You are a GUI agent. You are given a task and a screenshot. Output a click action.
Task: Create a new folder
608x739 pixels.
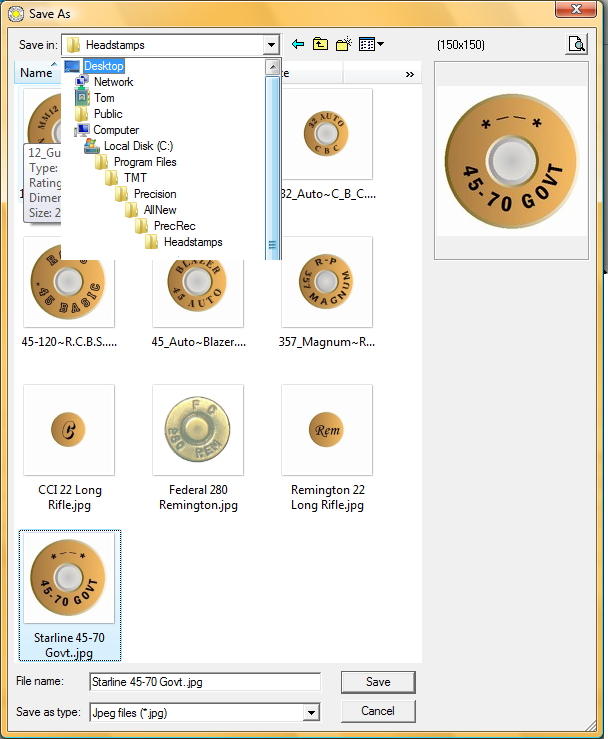pos(344,44)
